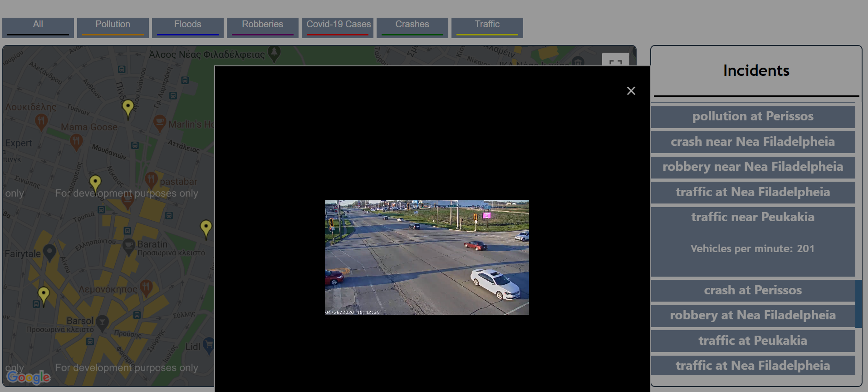868x392 pixels.
Task: Click the incidents list scrollbar
Action: (858, 303)
